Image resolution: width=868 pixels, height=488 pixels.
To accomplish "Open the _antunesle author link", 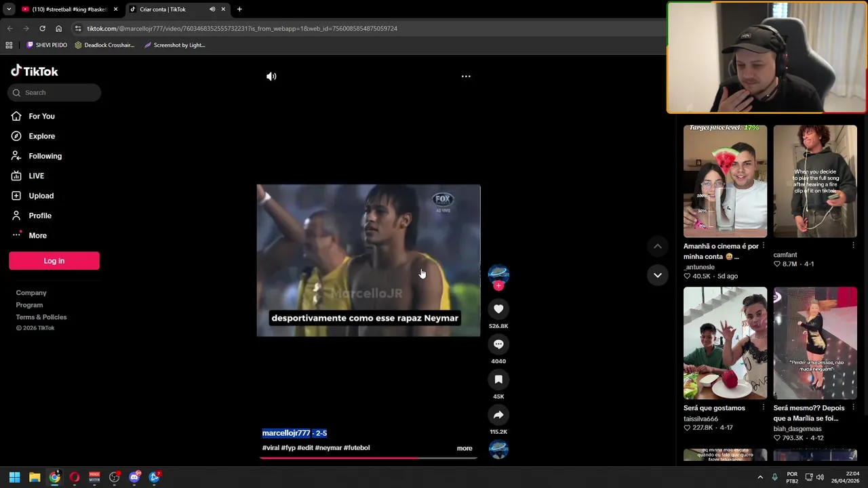I will pos(699,267).
